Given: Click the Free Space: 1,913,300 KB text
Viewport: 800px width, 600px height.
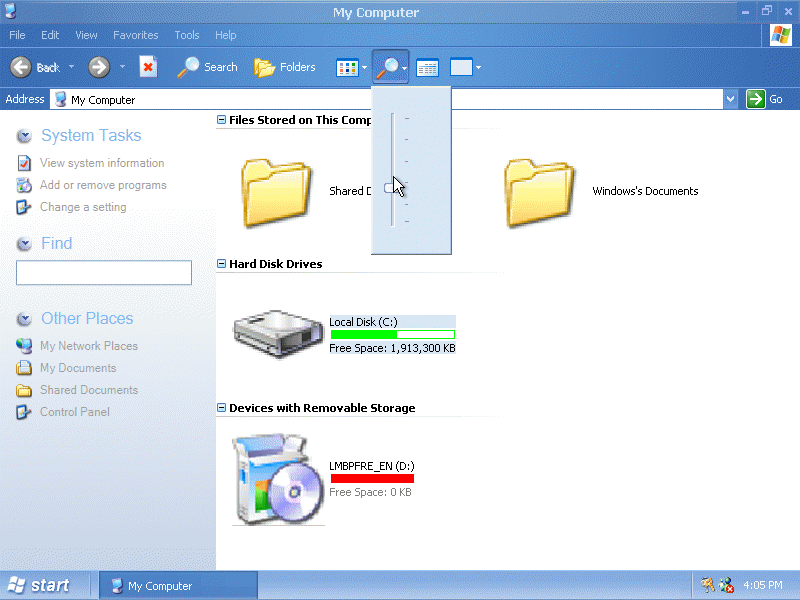Looking at the screenshot, I should [x=392, y=348].
